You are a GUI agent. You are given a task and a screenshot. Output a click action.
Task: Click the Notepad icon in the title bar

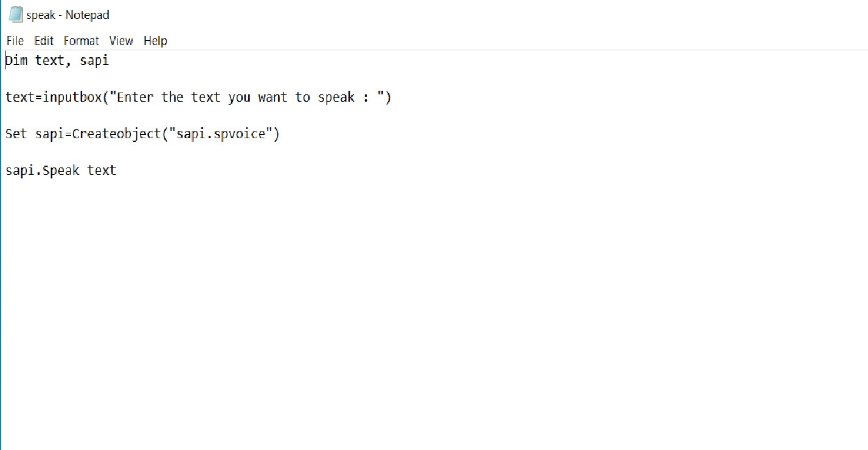15,13
